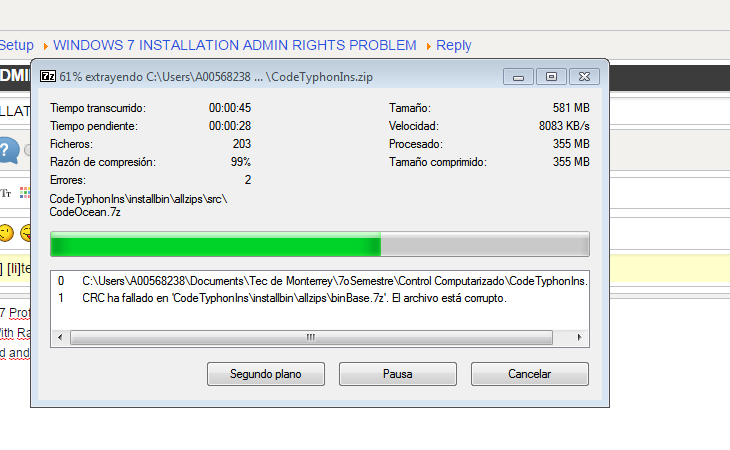Viewport: 730px width, 450px height.
Task: Click the Tamaño value 581 MB
Action: click(x=571, y=108)
